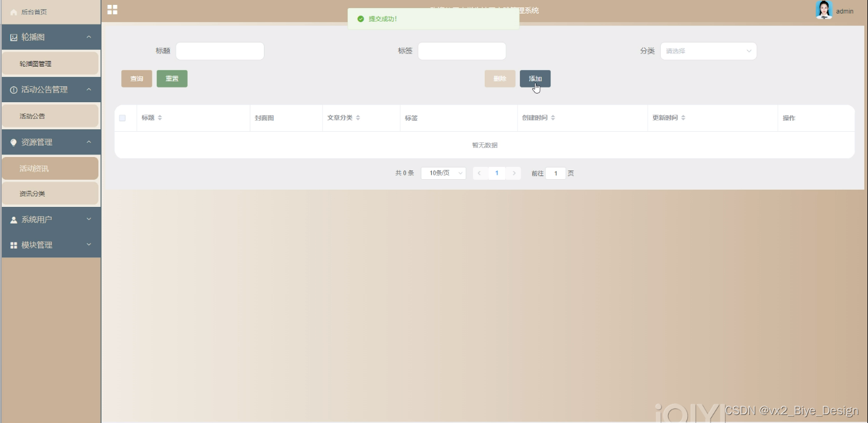Open the 分类 请选择 dropdown
This screenshot has height=423, width=868.
pyautogui.click(x=708, y=51)
